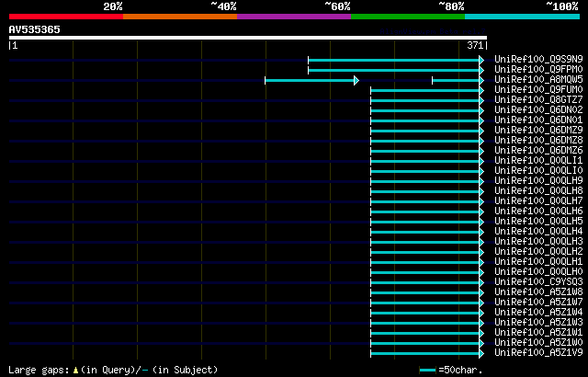588x377 pixels.
Task: Click the orange ~40% identity legend segment
Action: click(x=180, y=17)
